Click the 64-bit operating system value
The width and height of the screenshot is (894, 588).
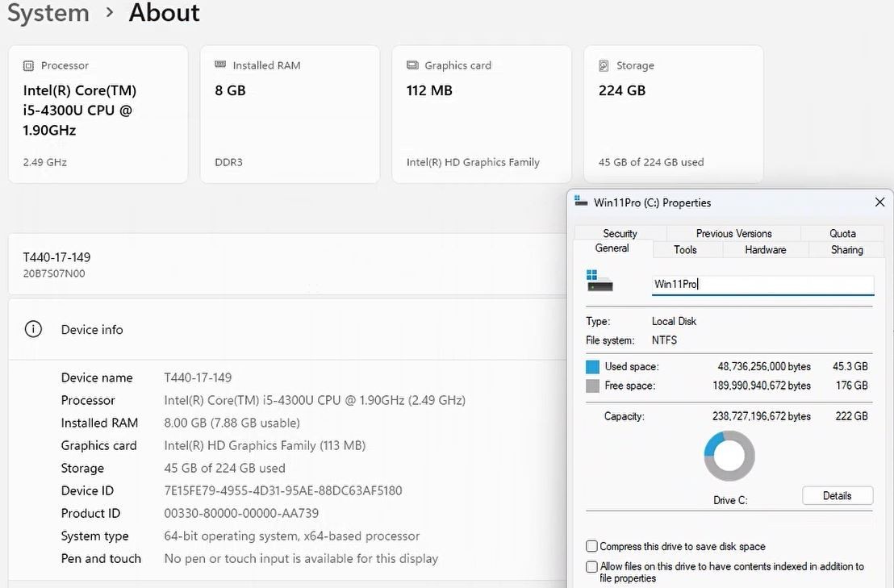pyautogui.click(x=292, y=536)
